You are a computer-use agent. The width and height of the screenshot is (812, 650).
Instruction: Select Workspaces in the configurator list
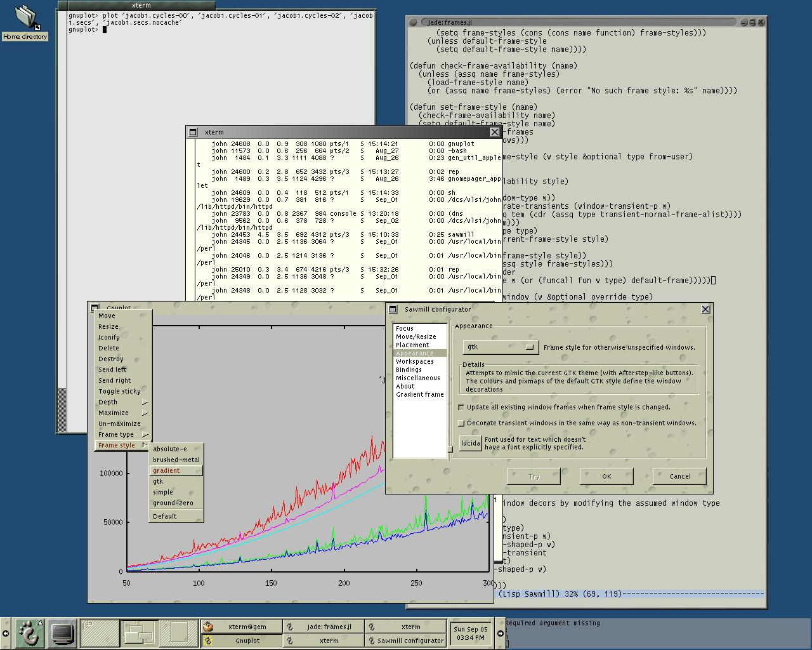coord(415,361)
